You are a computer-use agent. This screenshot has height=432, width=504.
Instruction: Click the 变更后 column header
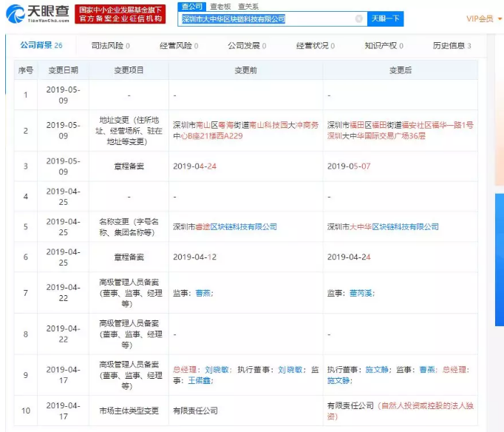pos(401,70)
